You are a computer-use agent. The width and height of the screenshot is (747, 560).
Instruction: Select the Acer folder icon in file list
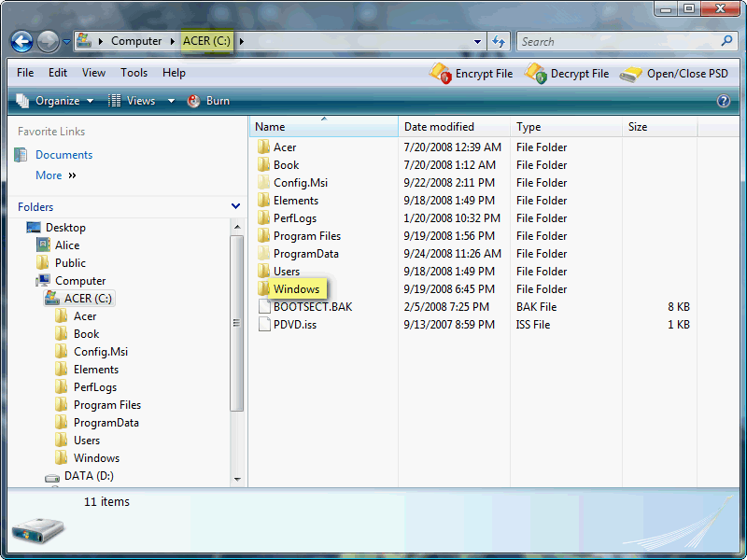click(263, 147)
